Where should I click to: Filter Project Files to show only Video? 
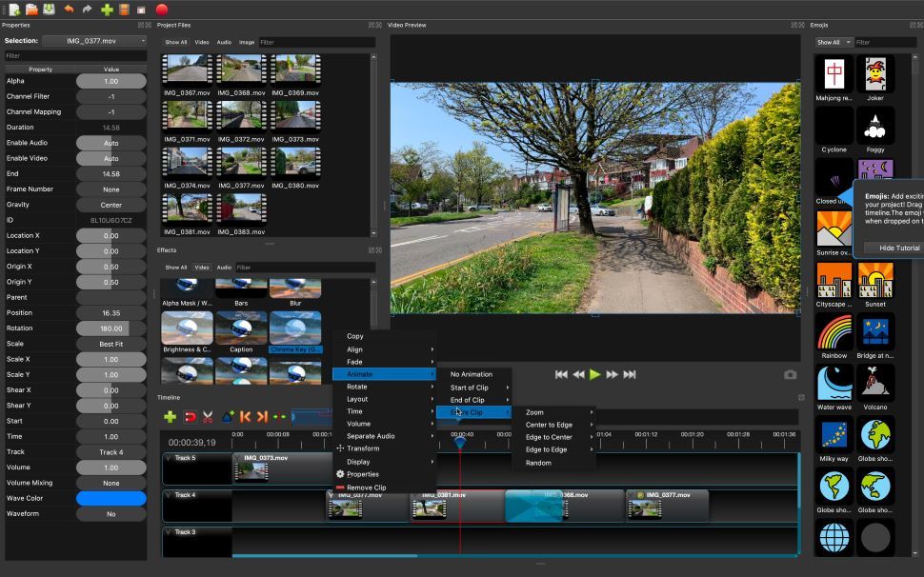coord(200,42)
